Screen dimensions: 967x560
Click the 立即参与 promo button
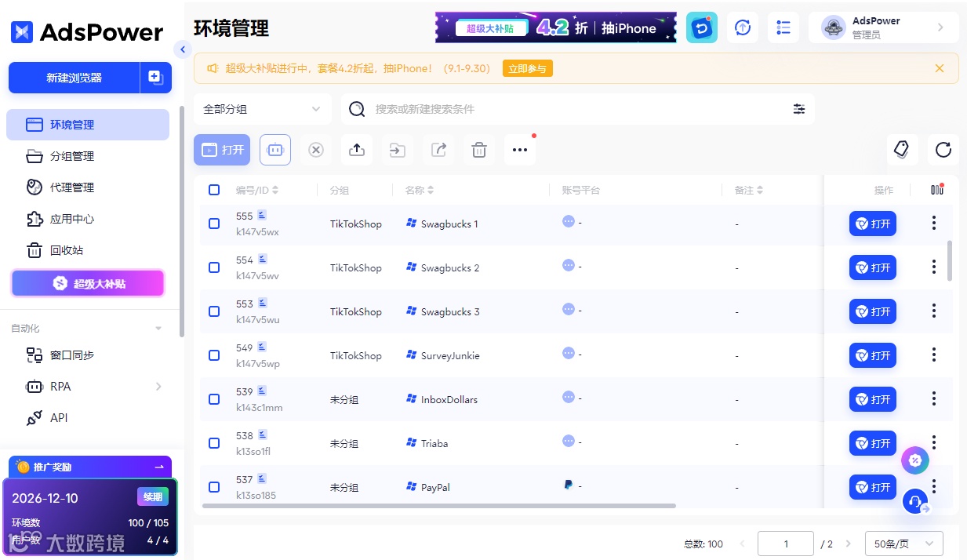click(x=528, y=68)
